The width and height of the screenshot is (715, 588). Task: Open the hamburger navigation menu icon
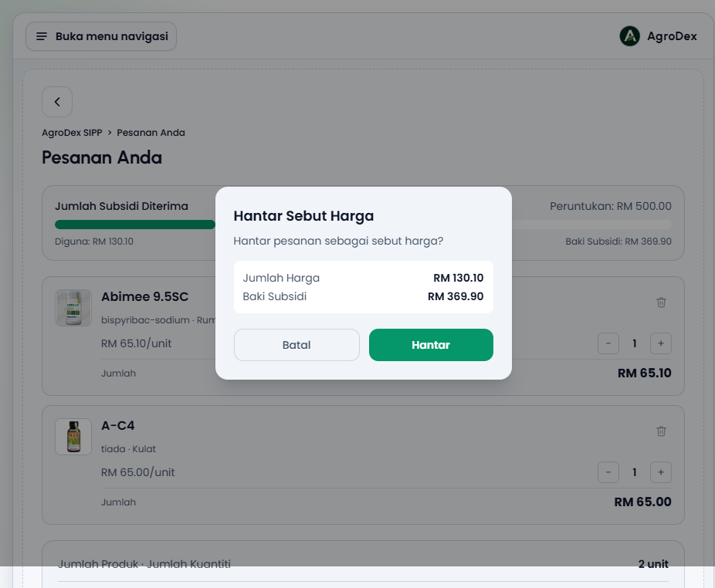click(42, 36)
